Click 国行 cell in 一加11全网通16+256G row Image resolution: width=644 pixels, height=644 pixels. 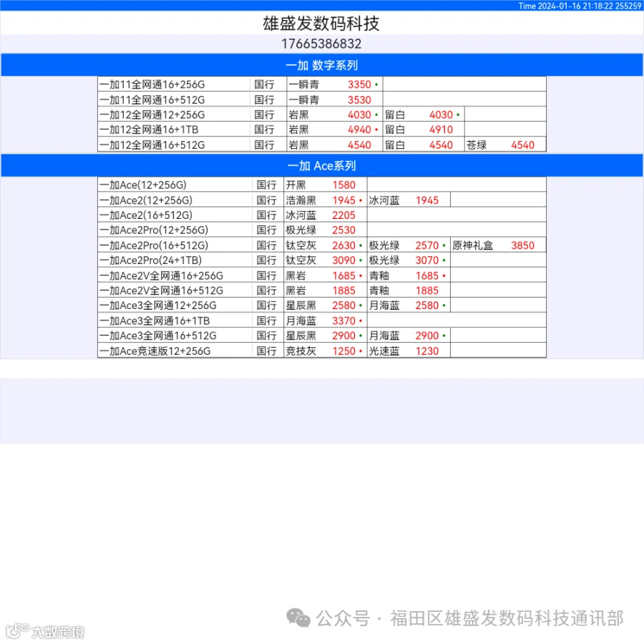pos(264,84)
